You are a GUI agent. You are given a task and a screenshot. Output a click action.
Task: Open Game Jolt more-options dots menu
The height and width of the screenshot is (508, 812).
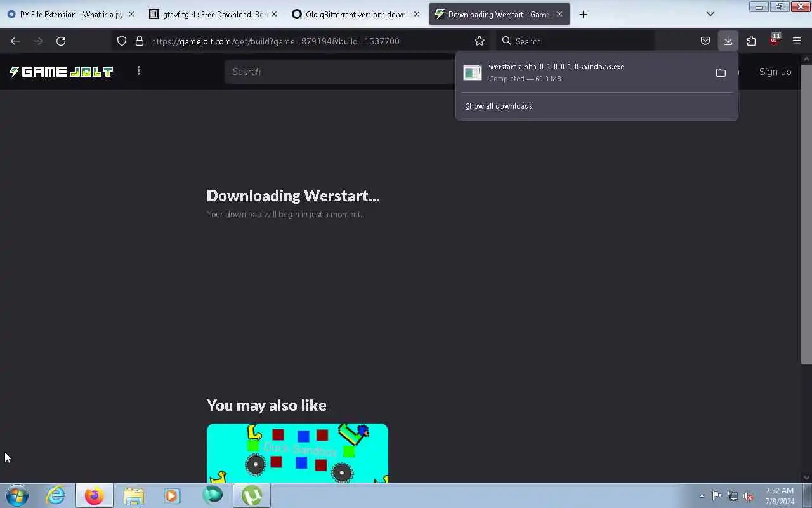[x=139, y=71]
